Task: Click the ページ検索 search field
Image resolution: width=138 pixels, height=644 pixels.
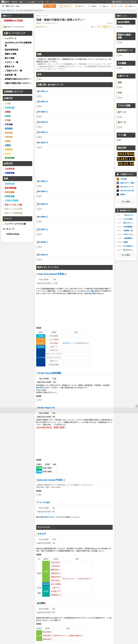Action: point(124,2)
